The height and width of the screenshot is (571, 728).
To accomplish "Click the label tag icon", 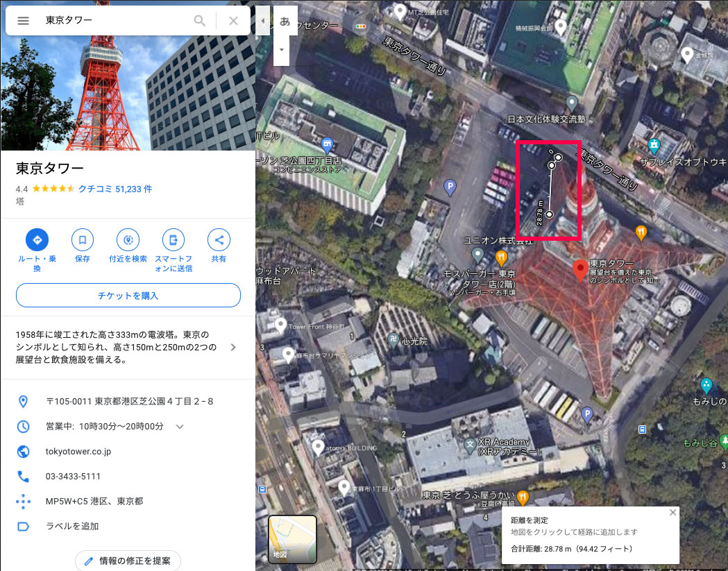I will click(23, 527).
